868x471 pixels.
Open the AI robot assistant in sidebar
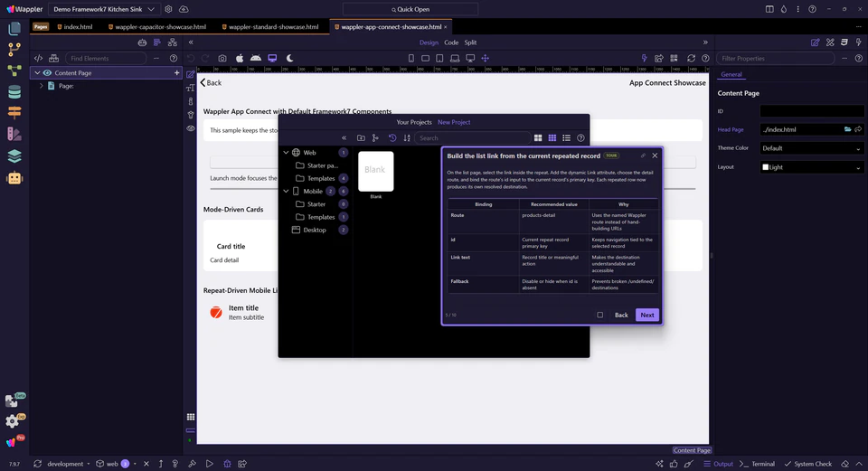coord(14,178)
